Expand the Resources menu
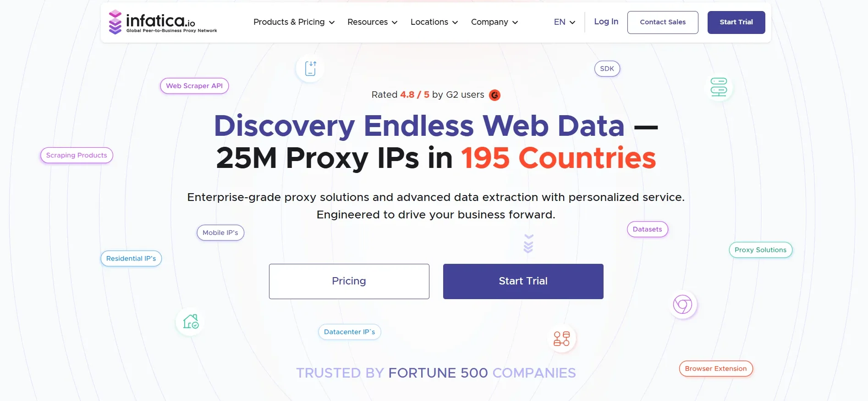Image resolution: width=868 pixels, height=401 pixels. pyautogui.click(x=372, y=22)
